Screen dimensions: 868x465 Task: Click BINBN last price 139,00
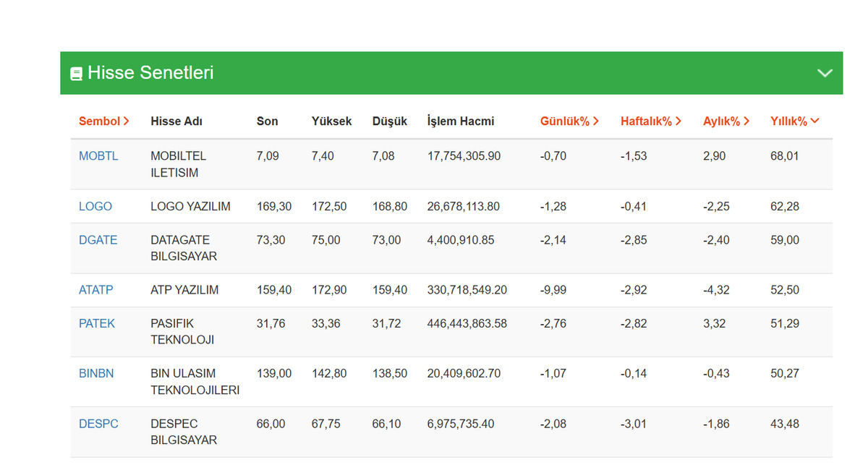tap(274, 374)
